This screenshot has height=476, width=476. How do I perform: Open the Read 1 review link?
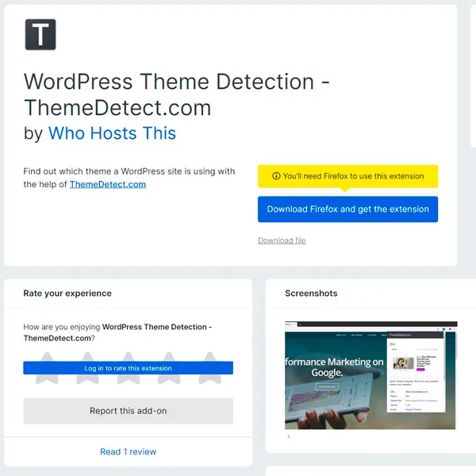(128, 451)
